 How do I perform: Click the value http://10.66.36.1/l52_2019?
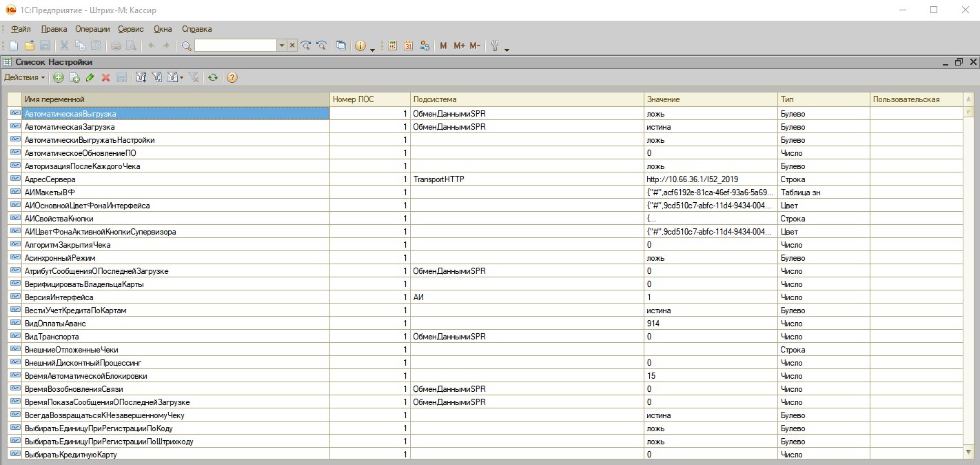[693, 179]
